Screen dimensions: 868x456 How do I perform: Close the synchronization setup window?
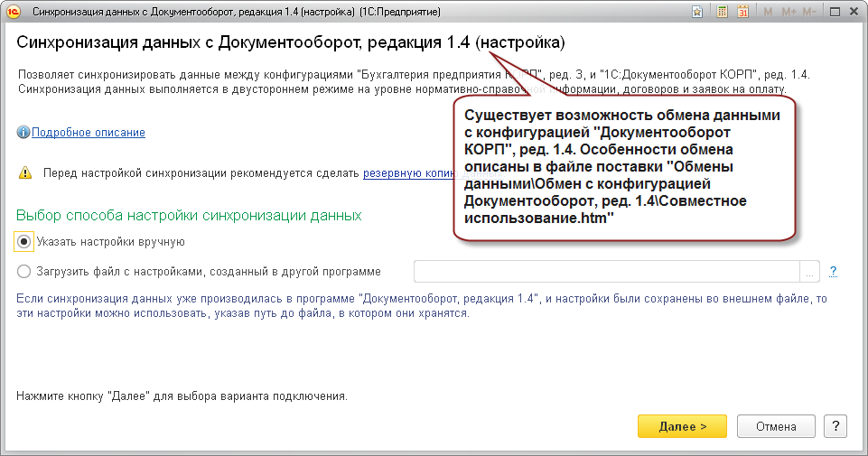[854, 12]
